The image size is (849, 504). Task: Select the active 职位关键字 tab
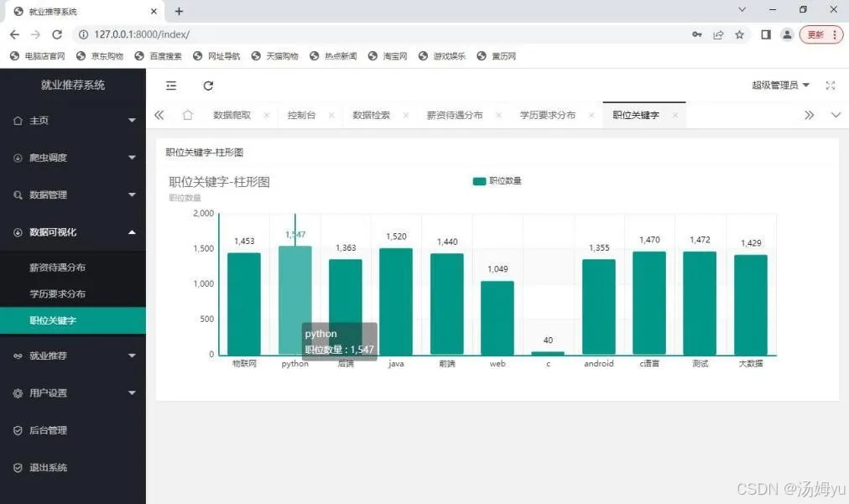pos(636,115)
